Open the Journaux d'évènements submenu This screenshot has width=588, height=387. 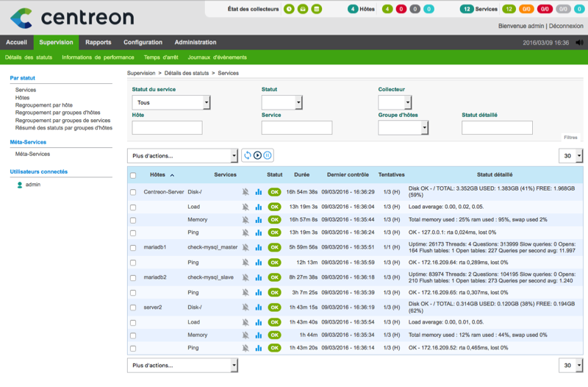click(217, 57)
